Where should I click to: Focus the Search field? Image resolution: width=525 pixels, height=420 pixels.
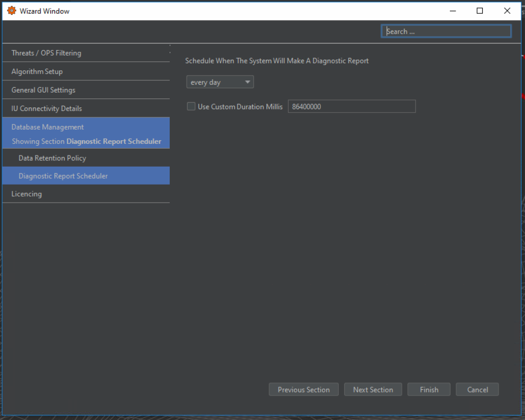coord(447,32)
